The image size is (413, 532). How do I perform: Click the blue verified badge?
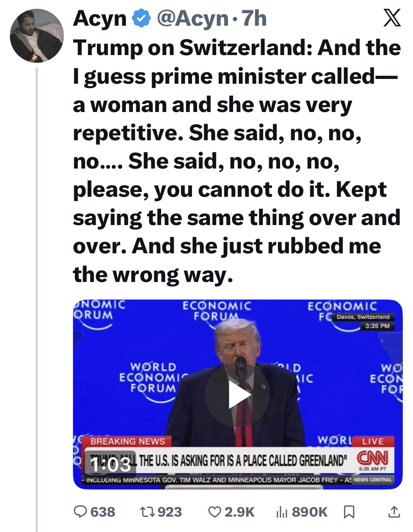coord(141,19)
